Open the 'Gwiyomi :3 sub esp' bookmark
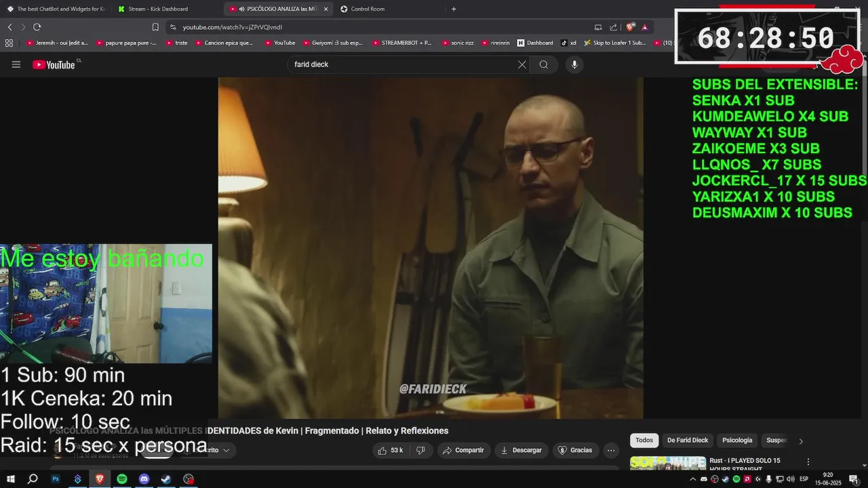Screen dimensions: 868x488 [x=332, y=43]
